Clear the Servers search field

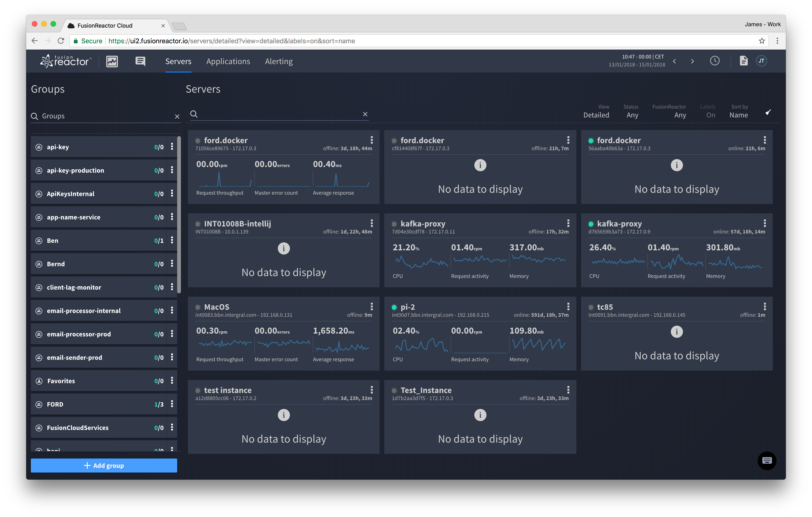[x=365, y=114]
